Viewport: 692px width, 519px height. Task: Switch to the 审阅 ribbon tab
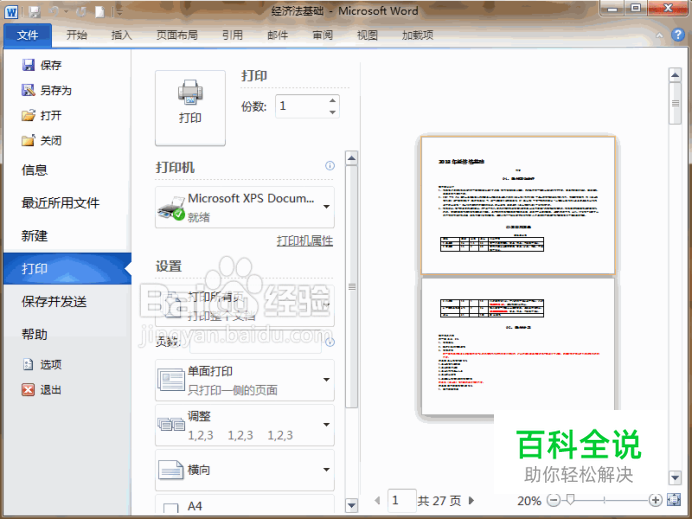[322, 35]
